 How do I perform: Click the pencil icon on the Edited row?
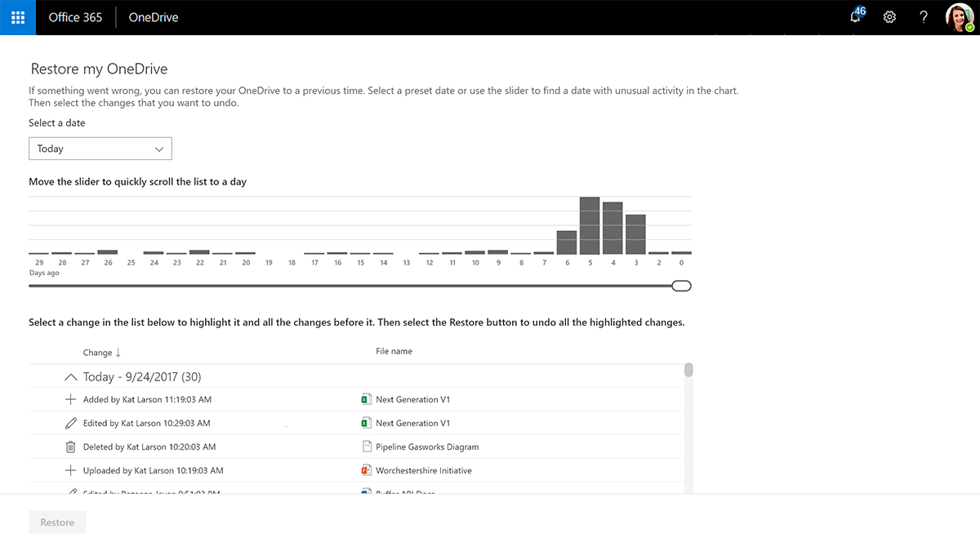(70, 423)
